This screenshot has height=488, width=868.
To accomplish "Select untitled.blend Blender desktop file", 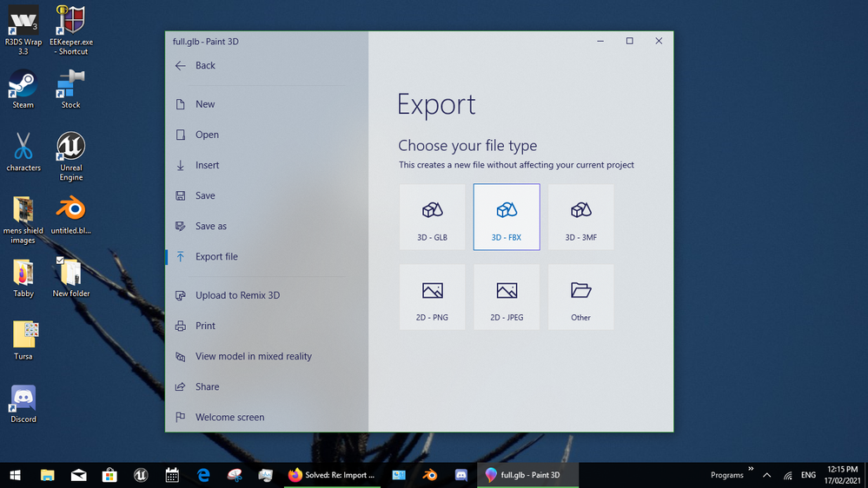I will (71, 216).
